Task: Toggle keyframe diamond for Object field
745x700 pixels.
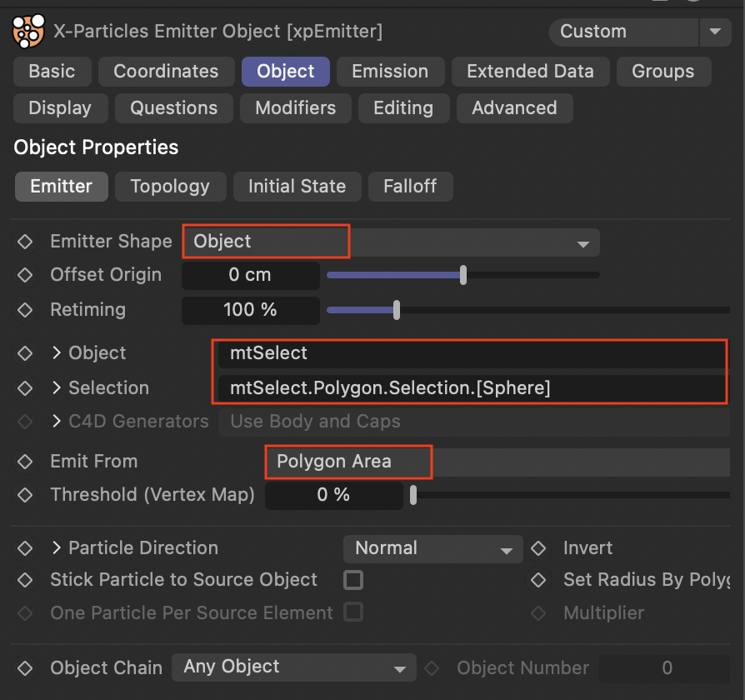Action: click(x=25, y=353)
